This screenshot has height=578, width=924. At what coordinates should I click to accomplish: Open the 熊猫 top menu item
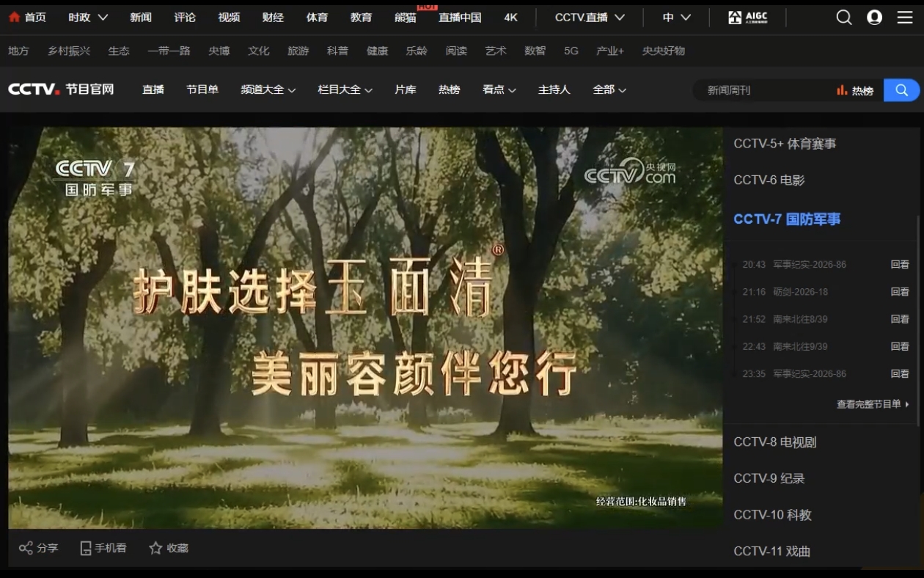pos(406,17)
